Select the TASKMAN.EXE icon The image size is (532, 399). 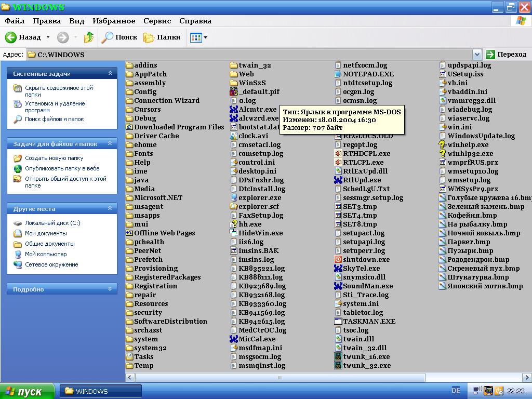338,321
